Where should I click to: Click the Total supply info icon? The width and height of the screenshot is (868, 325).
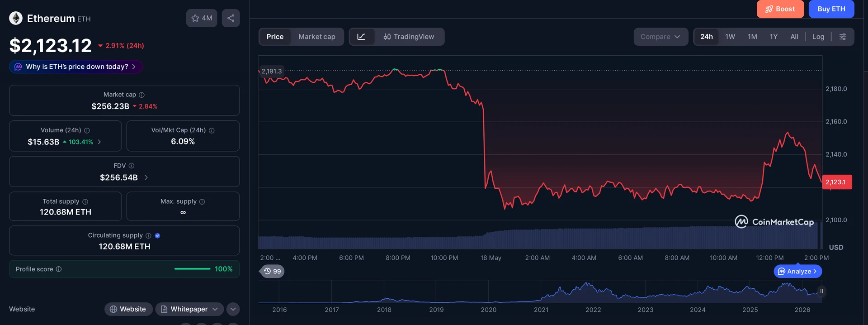coord(85,201)
